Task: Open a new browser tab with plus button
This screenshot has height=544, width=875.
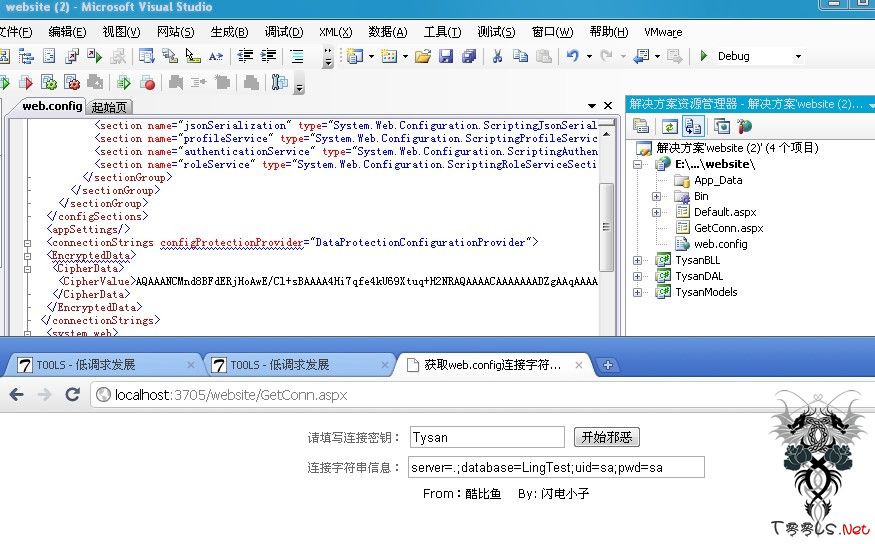Action: click(x=608, y=365)
